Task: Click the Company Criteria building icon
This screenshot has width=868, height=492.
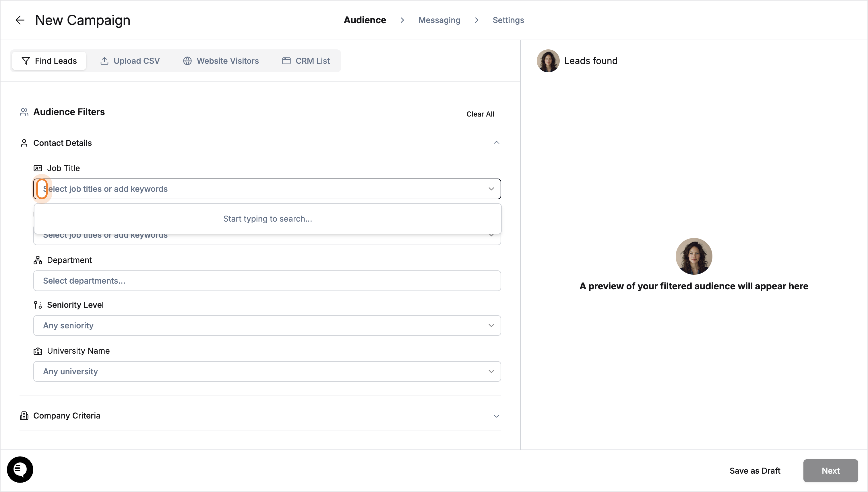Action: coord(24,416)
